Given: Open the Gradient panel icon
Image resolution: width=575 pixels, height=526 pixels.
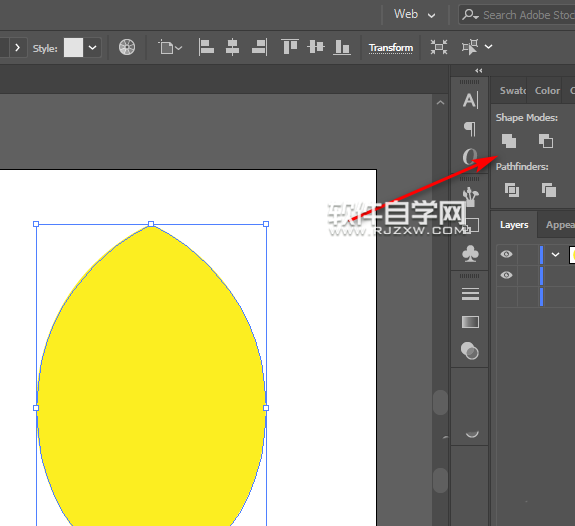Looking at the screenshot, I should pyautogui.click(x=470, y=322).
